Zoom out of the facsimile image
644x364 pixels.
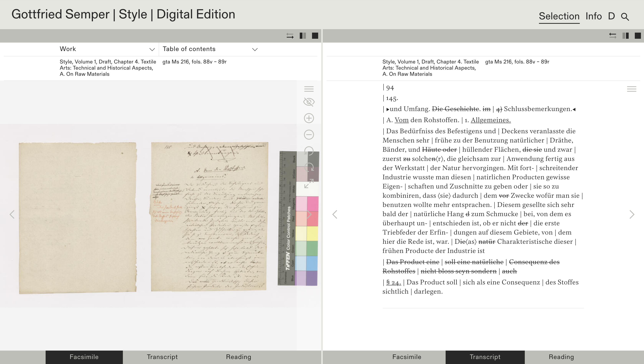309,135
